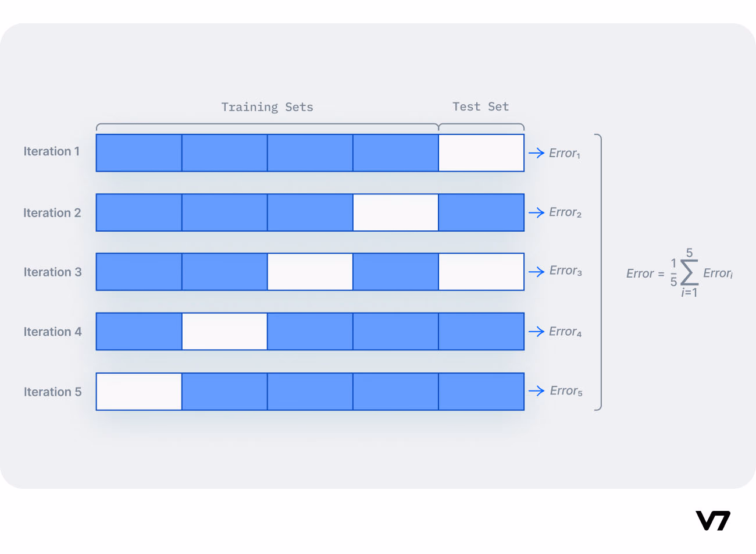This screenshot has width=756, height=554.
Task: Click the middle white block in Iteration 3
Action: tap(310, 272)
